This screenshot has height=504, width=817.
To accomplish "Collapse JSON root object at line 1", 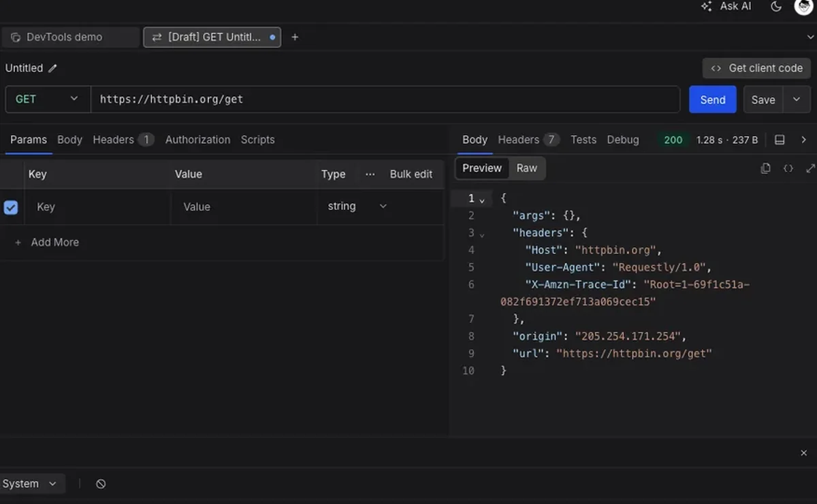I will pyautogui.click(x=482, y=199).
